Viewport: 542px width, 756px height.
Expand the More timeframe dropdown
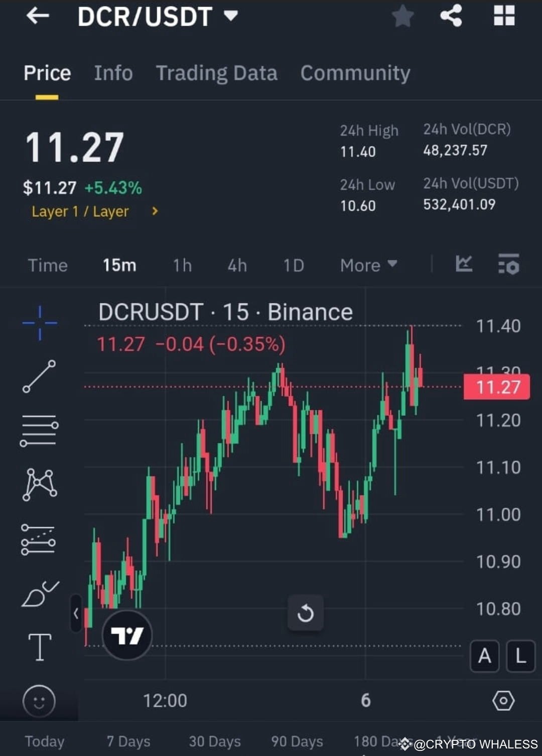[368, 265]
